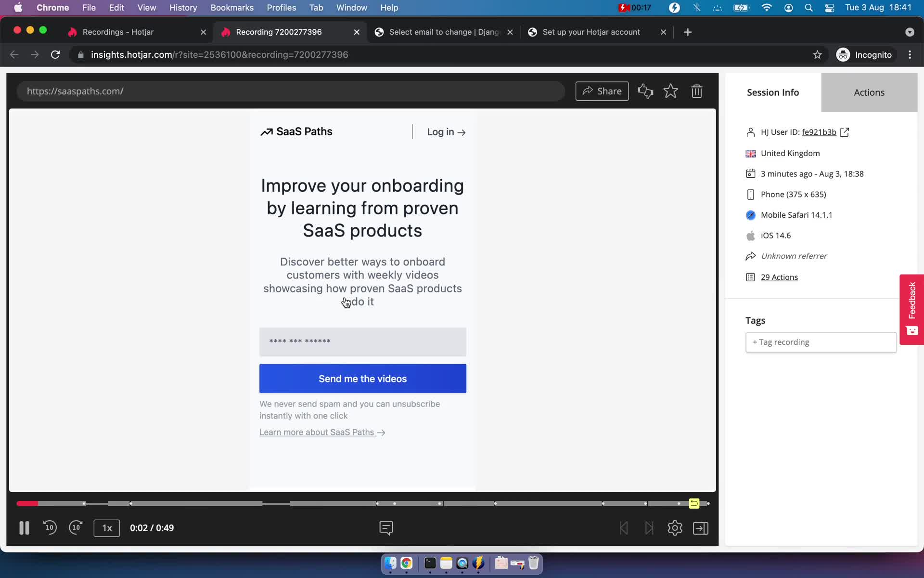924x578 pixels.
Task: Click the skip forward 10 seconds button
Action: click(75, 527)
